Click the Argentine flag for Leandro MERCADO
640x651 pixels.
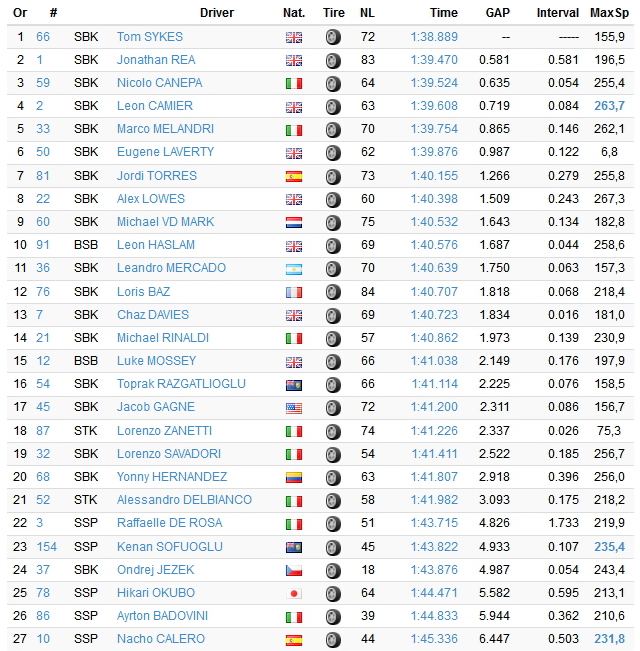click(x=294, y=269)
